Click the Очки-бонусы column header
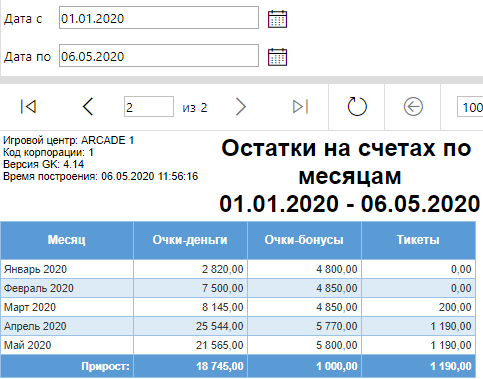Viewport: 483px width, 379px height. [304, 240]
